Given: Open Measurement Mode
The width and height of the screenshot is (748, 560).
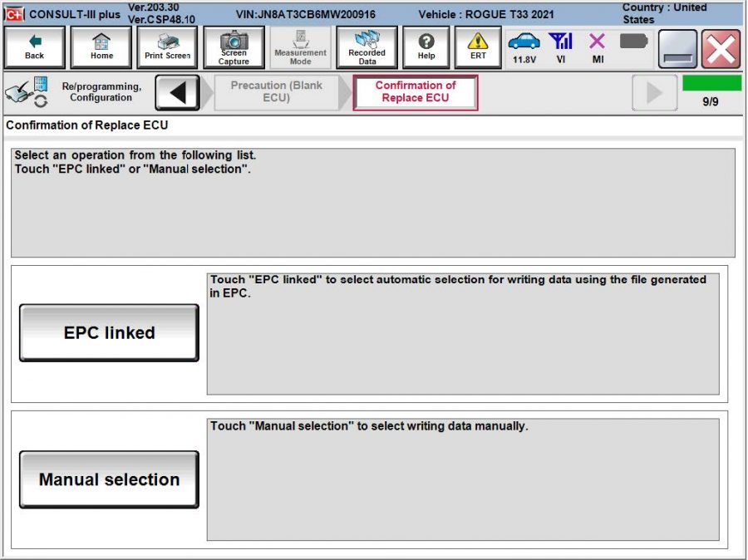Looking at the screenshot, I should click(x=299, y=47).
